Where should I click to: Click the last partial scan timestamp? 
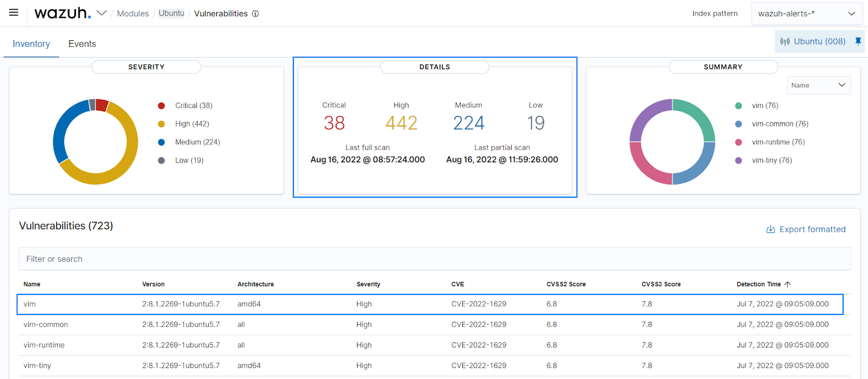502,160
